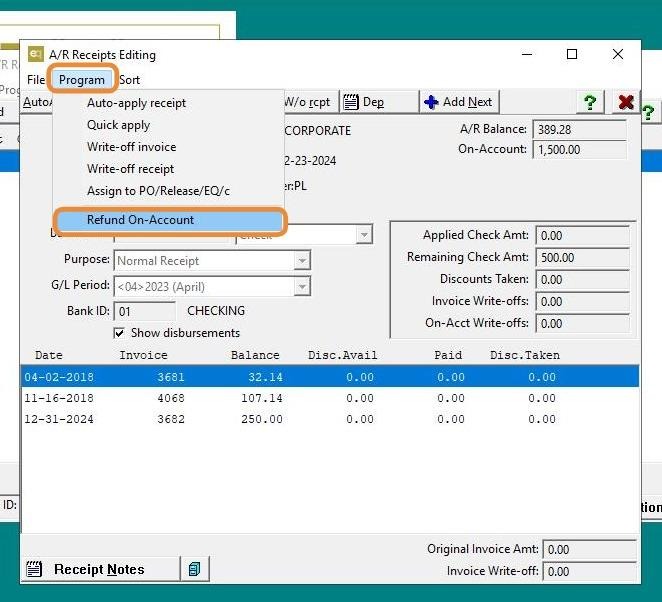
Task: Click Original Invoice Amt field
Action: click(589, 549)
